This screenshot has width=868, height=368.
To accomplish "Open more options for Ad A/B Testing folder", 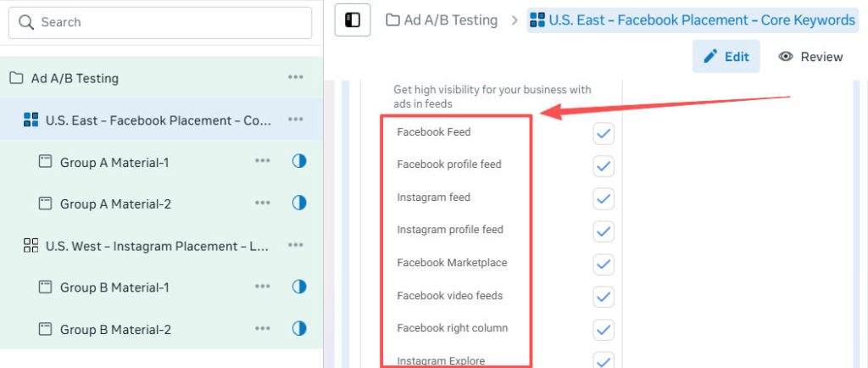I will coord(295,77).
